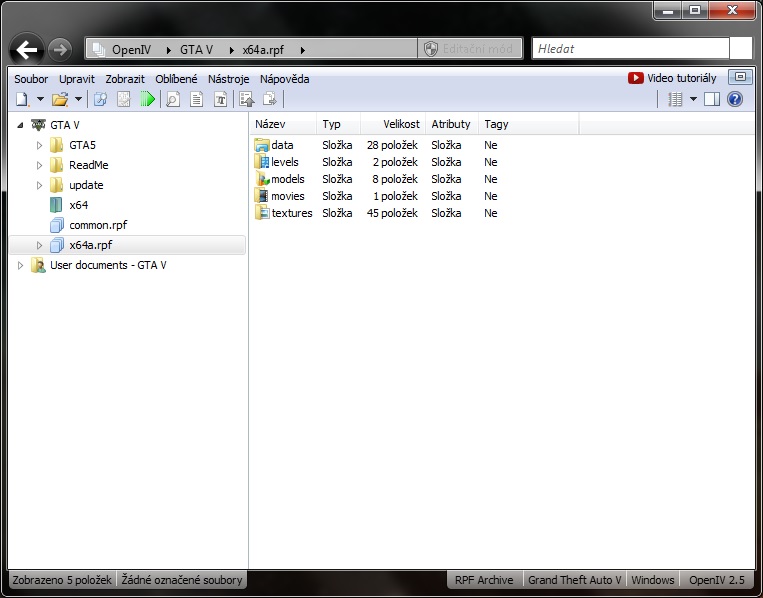Open the new file dropdown arrow
This screenshot has height=598, width=763.
coord(40,99)
